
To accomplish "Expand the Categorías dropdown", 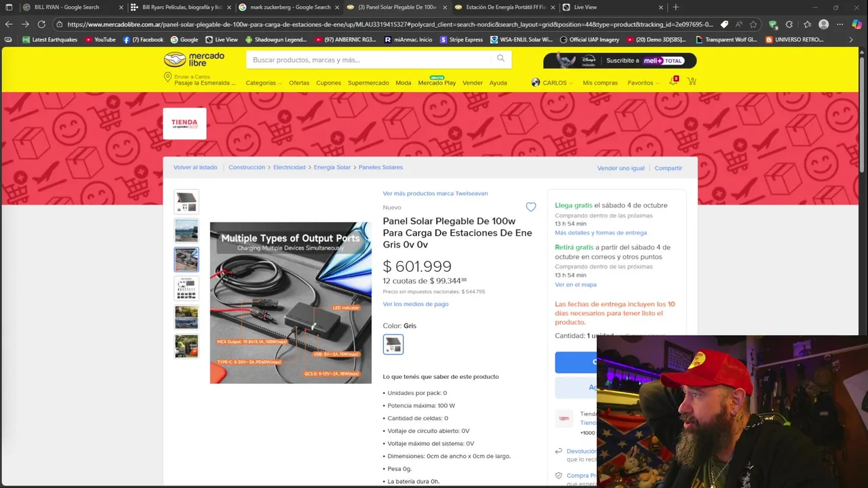I will pos(264,83).
